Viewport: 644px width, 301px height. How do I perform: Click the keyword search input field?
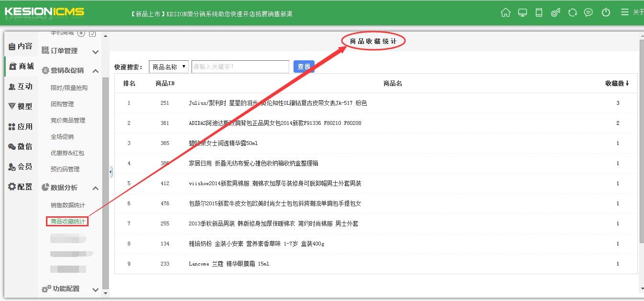pos(240,67)
